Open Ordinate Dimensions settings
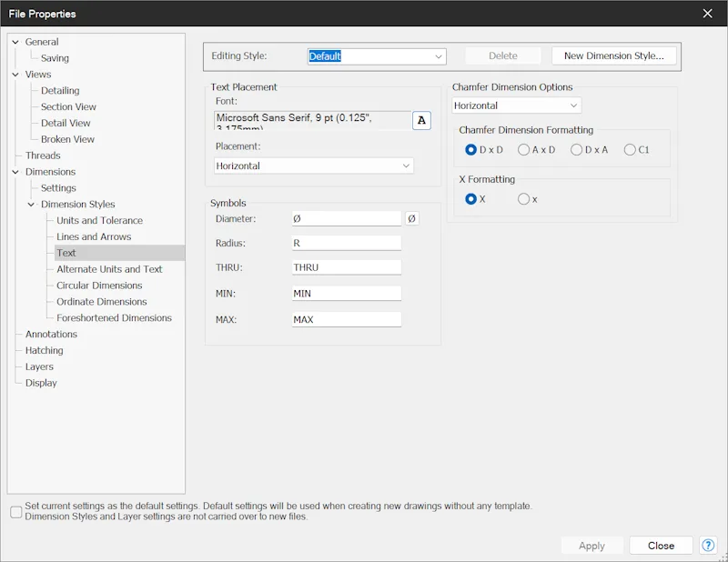 point(102,302)
